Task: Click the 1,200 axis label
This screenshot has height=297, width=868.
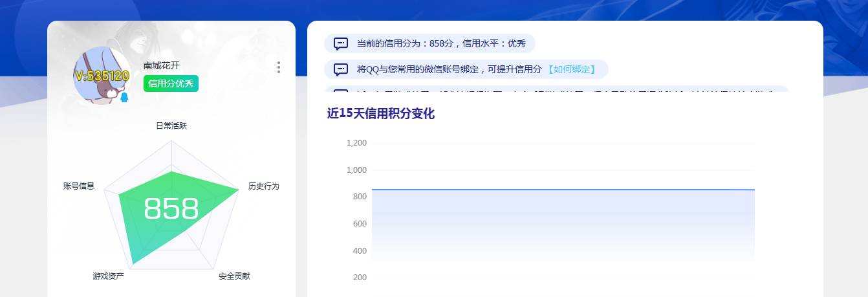Action: tap(356, 142)
